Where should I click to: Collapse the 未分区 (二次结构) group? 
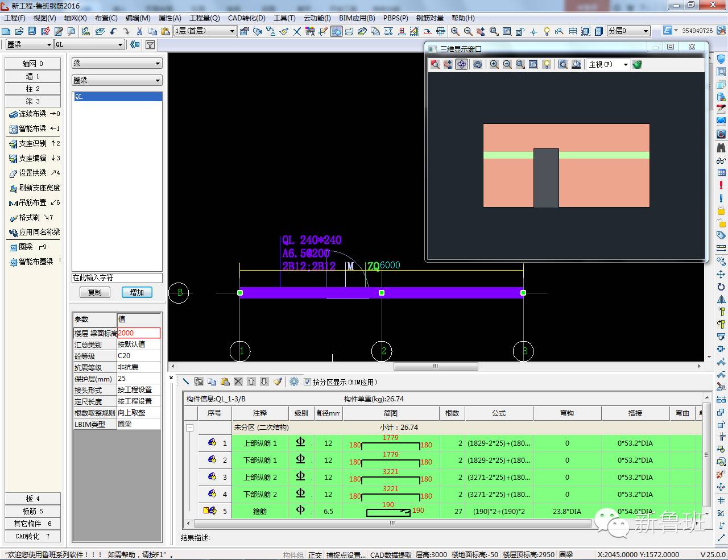[x=190, y=428]
